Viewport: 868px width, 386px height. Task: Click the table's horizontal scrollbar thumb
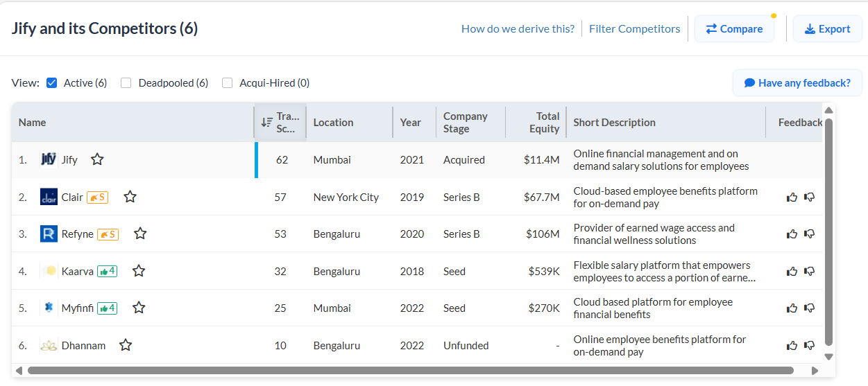click(410, 371)
